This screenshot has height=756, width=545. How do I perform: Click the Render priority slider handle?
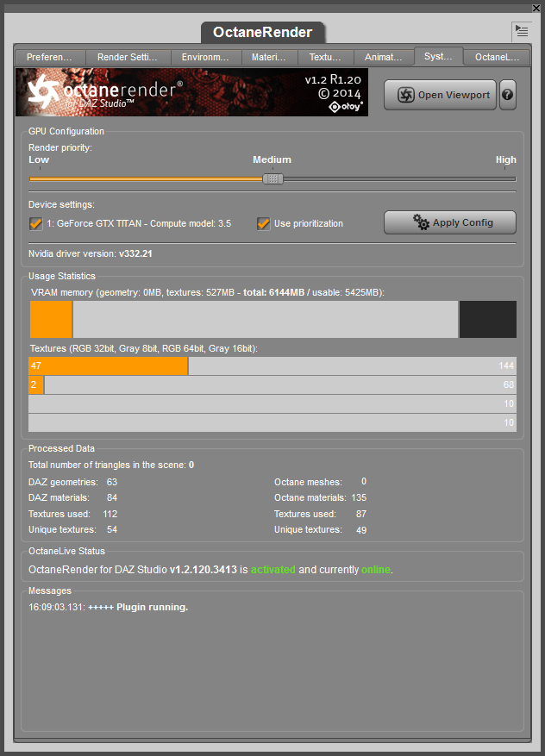click(272, 179)
